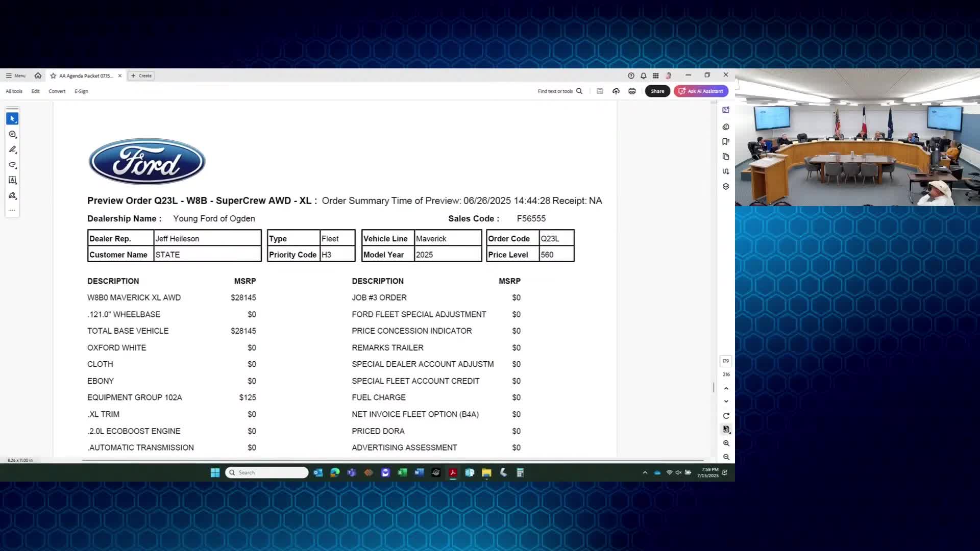Image resolution: width=980 pixels, height=551 pixels.
Task: Open the E-Sign menu
Action: point(81,91)
